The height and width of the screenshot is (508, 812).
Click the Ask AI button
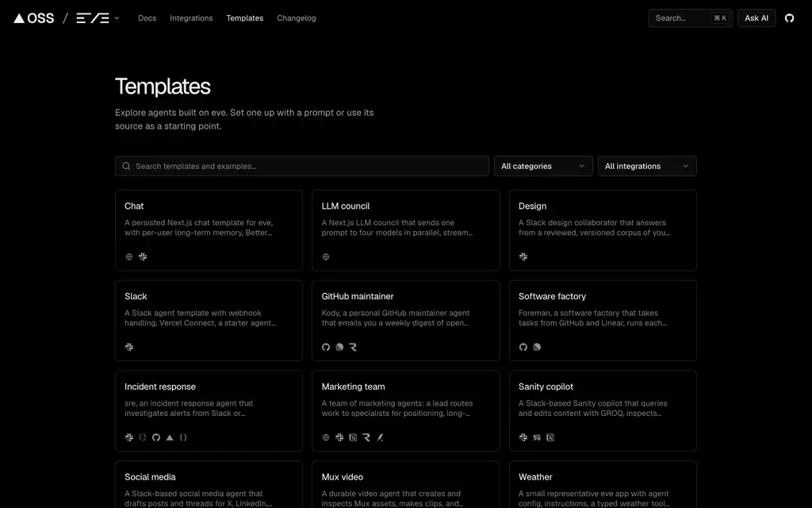[x=756, y=18]
